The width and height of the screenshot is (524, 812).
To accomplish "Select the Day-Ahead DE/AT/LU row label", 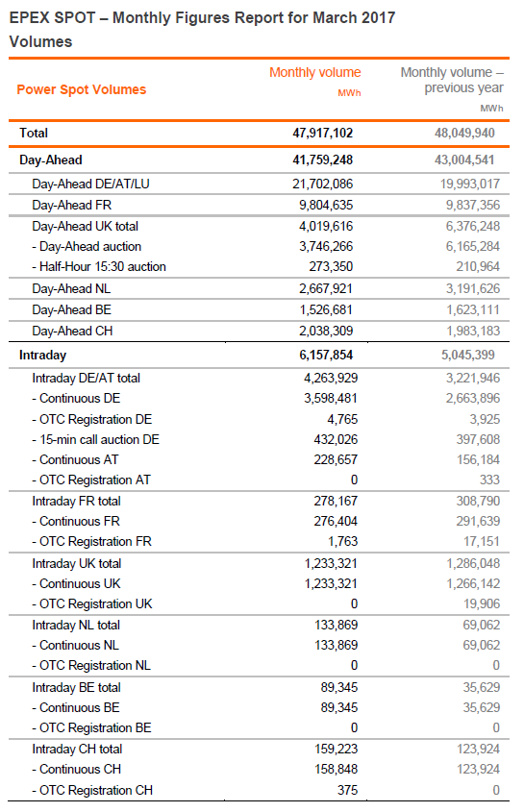I will coord(90,184).
